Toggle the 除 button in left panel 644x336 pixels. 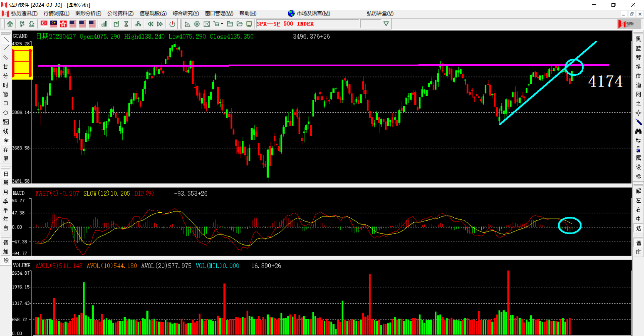pos(6,260)
